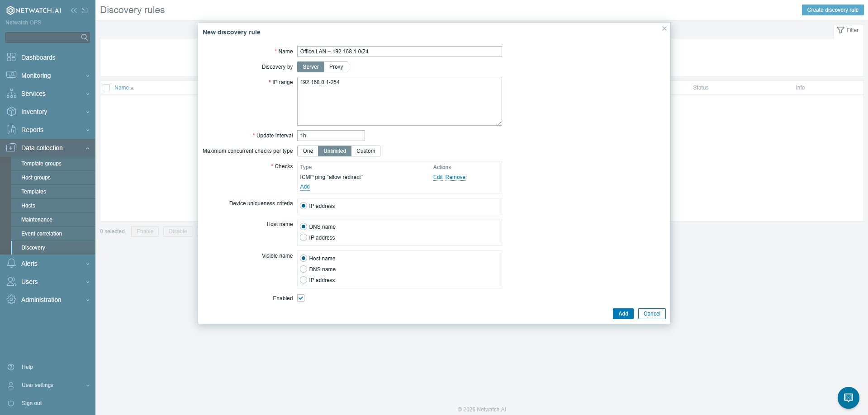868x415 pixels.
Task: Click the Netwatch.AI logo
Action: pos(34,10)
